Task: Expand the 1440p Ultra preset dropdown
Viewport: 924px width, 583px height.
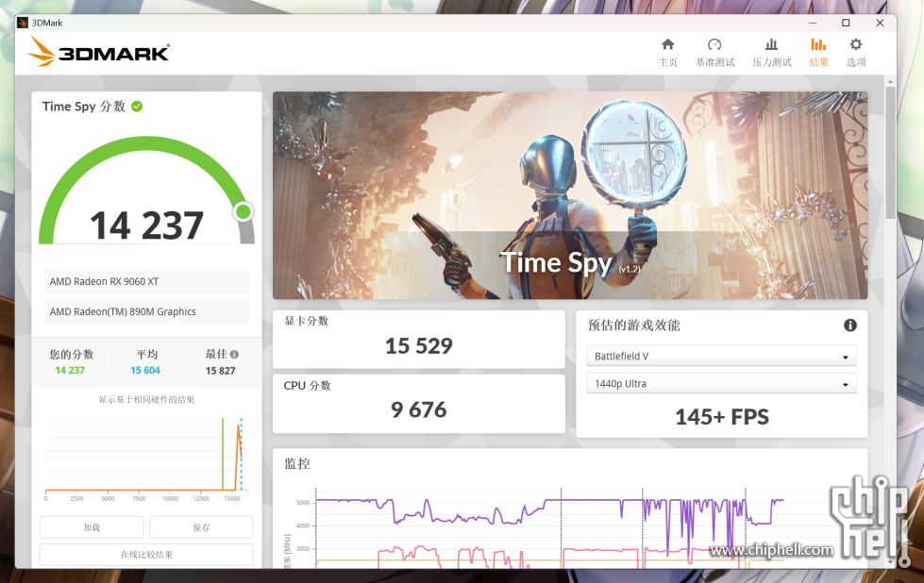Action: coord(721,383)
